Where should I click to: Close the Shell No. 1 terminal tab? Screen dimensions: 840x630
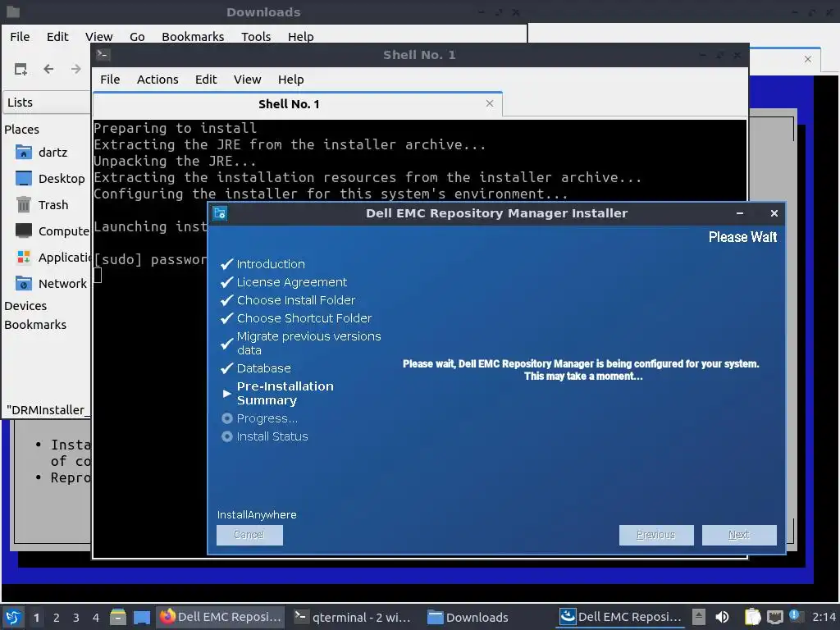[490, 103]
